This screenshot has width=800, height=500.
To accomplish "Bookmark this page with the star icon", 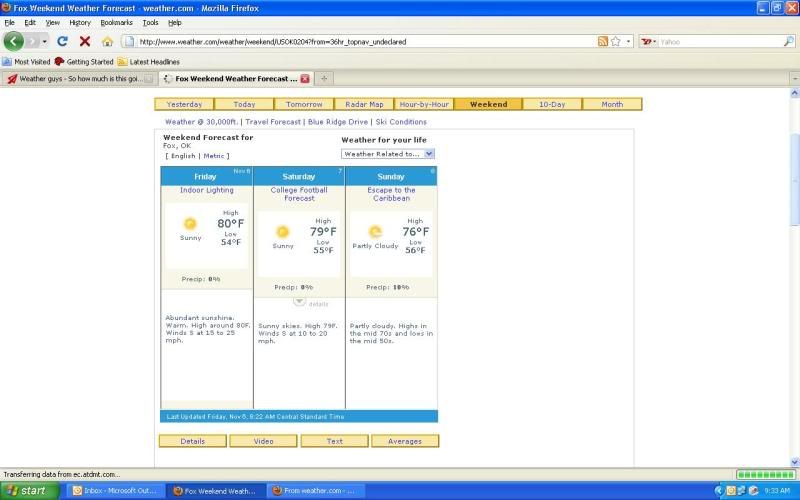I will click(x=616, y=42).
